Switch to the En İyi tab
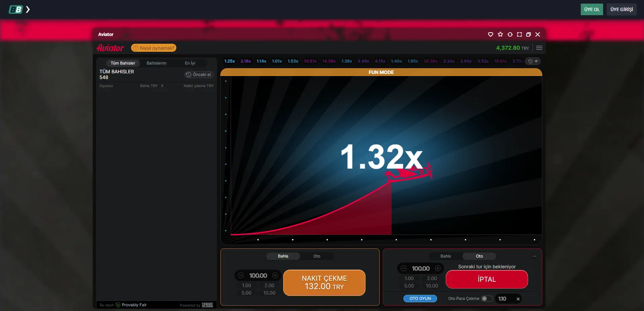 190,63
